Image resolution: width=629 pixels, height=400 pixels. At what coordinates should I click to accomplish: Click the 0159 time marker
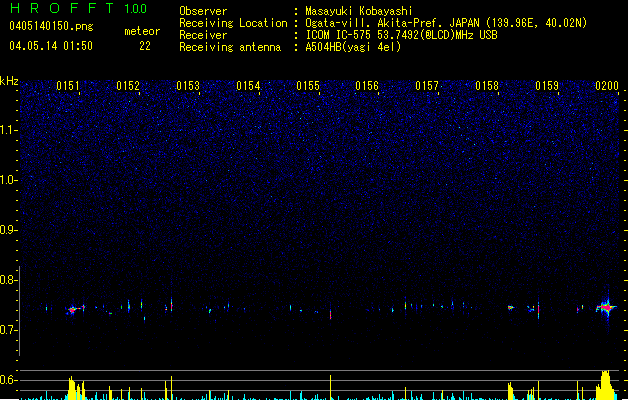coord(547,86)
